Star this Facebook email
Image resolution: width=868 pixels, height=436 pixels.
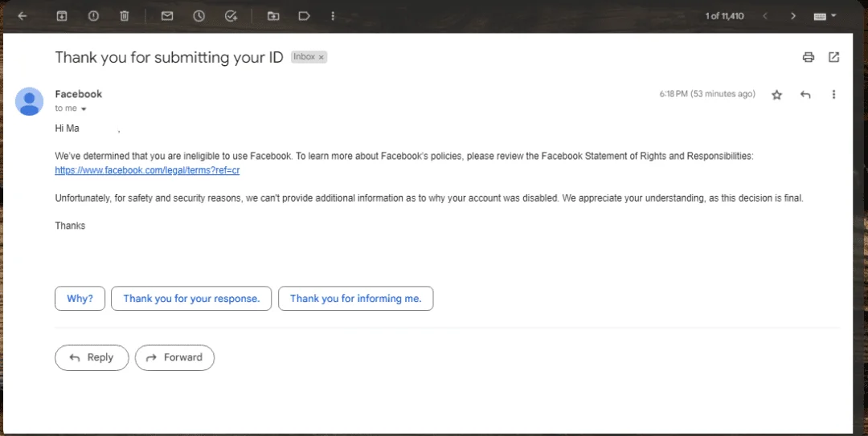tap(776, 95)
